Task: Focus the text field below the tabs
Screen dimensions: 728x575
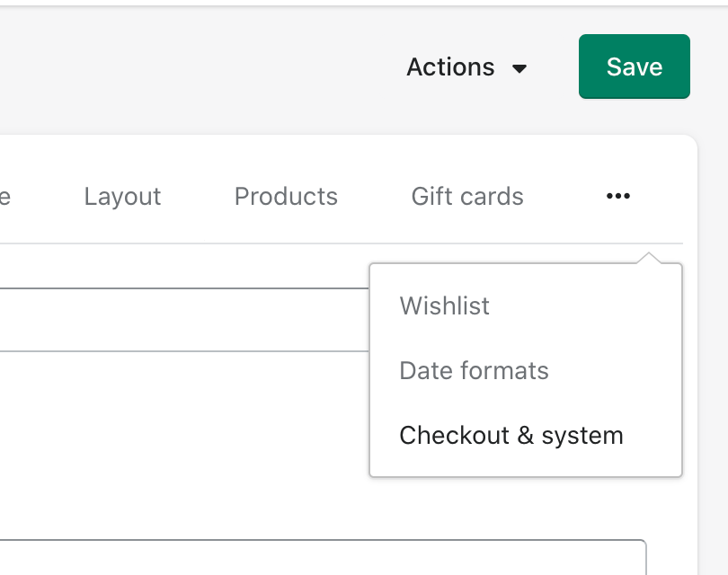Action: click(180, 320)
